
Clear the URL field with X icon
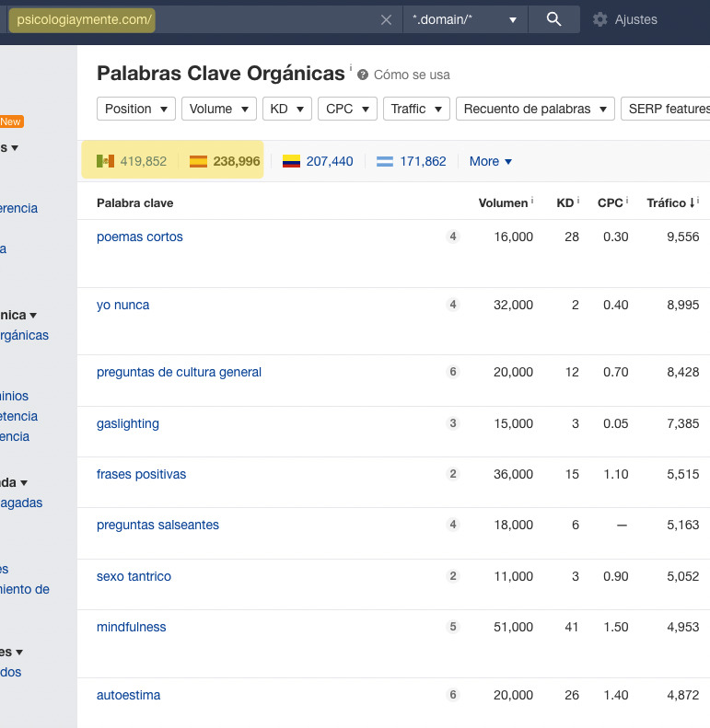coord(386,20)
